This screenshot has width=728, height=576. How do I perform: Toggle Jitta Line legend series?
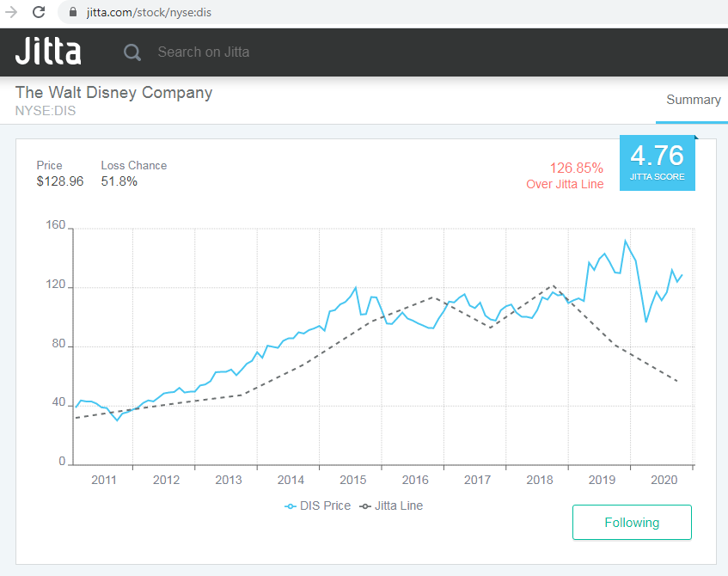click(x=391, y=506)
